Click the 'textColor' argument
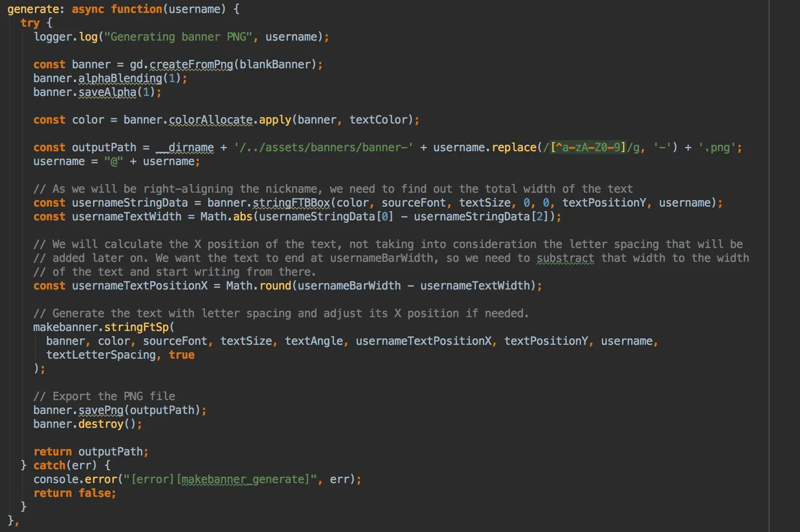The image size is (800, 532). click(x=378, y=119)
